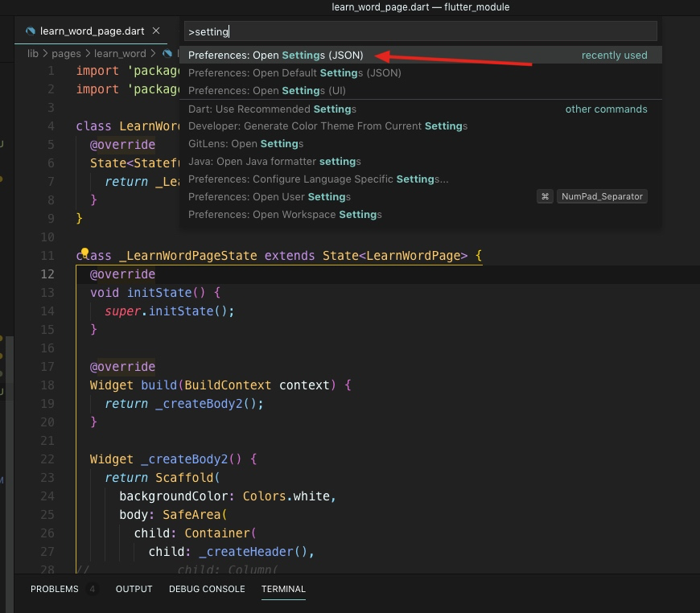Select Dart: Use Recommended Settings

[x=272, y=109]
